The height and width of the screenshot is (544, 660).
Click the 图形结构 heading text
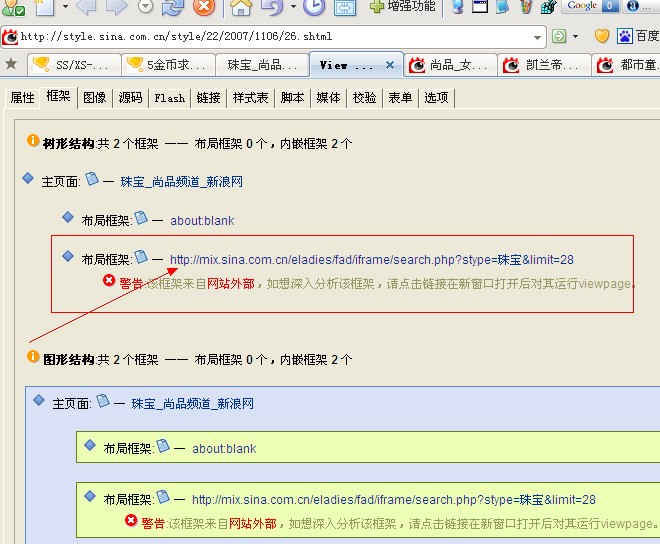click(x=69, y=360)
